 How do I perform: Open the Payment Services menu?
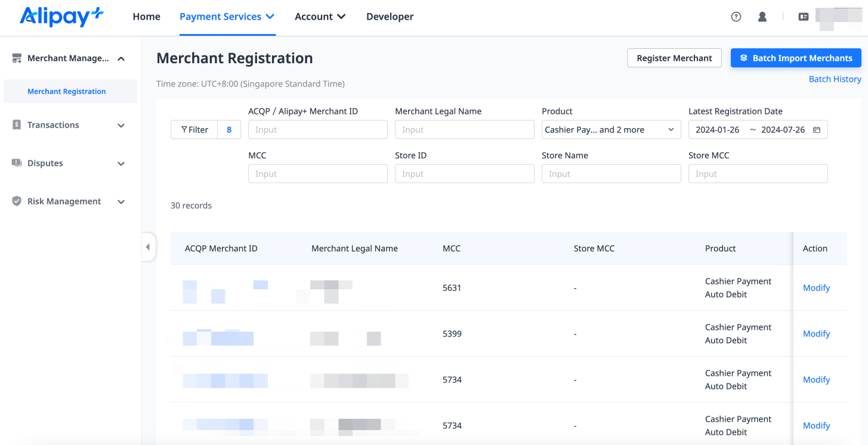tap(227, 17)
